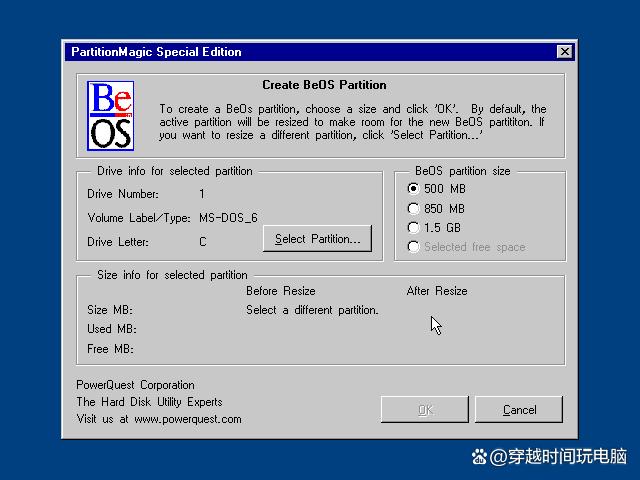Open the Select Partition... dialog
This screenshot has width=640, height=480.
click(x=317, y=238)
